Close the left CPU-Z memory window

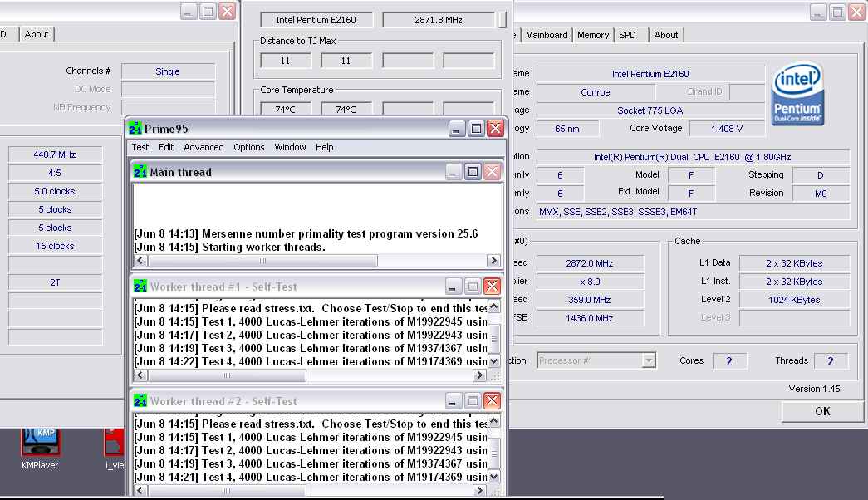(227, 12)
